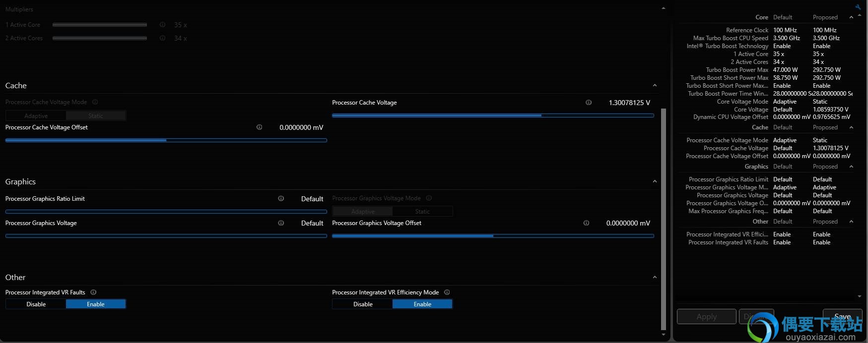Click the 1.30078125 V cache voltage value

pos(629,103)
